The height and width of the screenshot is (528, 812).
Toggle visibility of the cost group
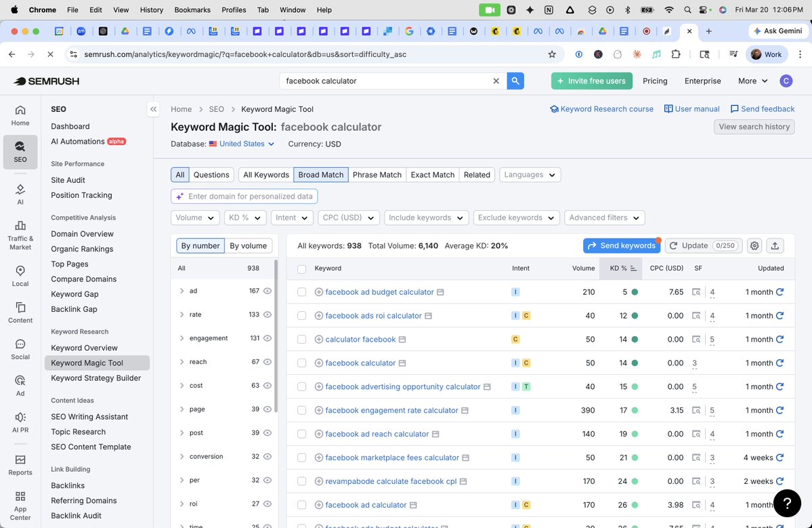pyautogui.click(x=268, y=386)
